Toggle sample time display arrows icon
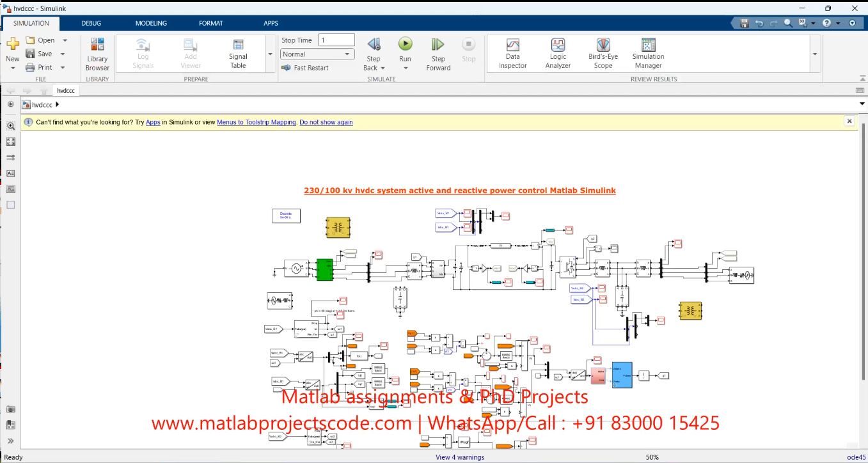The width and height of the screenshot is (868, 463). pyautogui.click(x=10, y=157)
